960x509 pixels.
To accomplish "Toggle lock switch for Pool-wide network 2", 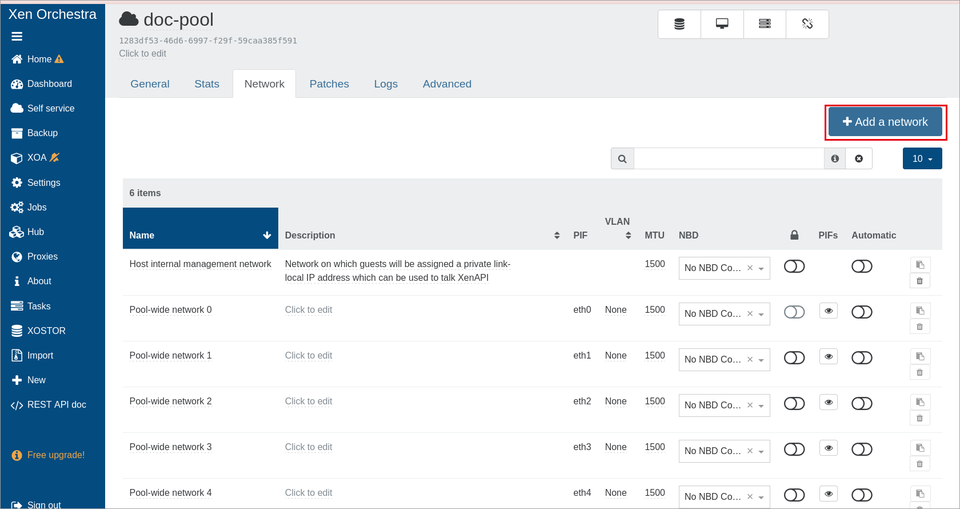I will point(794,404).
